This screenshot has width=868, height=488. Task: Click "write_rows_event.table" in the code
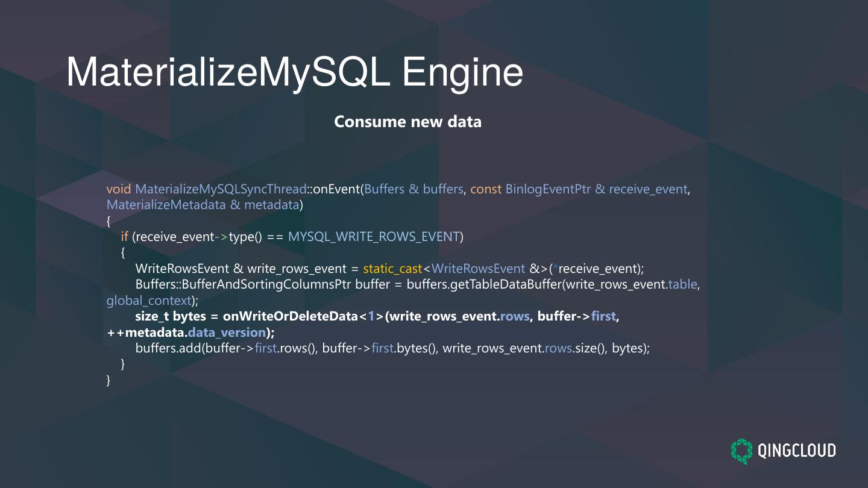(x=631, y=284)
